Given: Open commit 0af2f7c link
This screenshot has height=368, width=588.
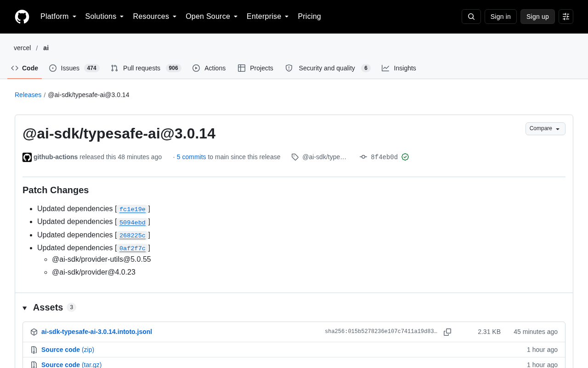Looking at the screenshot, I should pyautogui.click(x=132, y=248).
